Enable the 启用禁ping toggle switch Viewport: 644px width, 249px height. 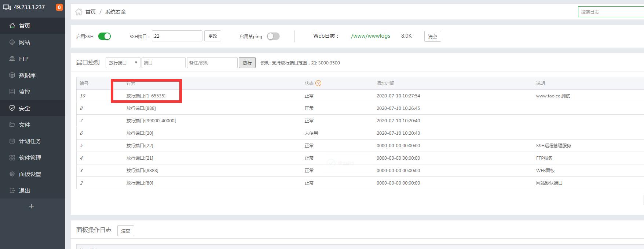(273, 36)
